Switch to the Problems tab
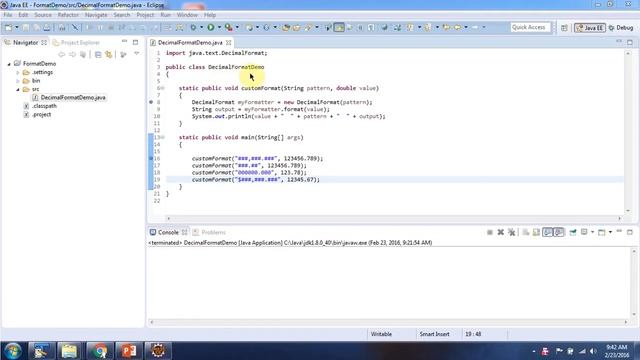Screen dimensions: 640x360 [x=209, y=232]
